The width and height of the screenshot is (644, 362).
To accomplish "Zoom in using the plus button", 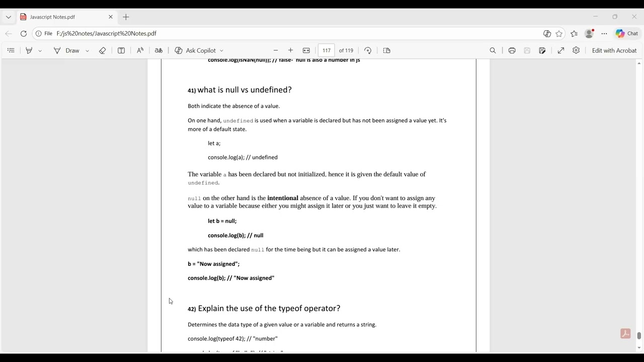I will (290, 50).
